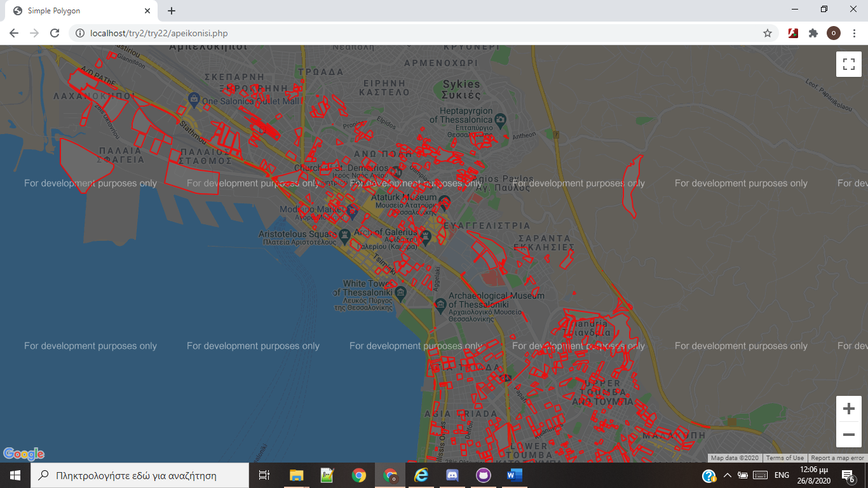Image resolution: width=868 pixels, height=488 pixels.
Task: Open the Extensions puzzle-piece menu
Action: pyautogui.click(x=813, y=33)
